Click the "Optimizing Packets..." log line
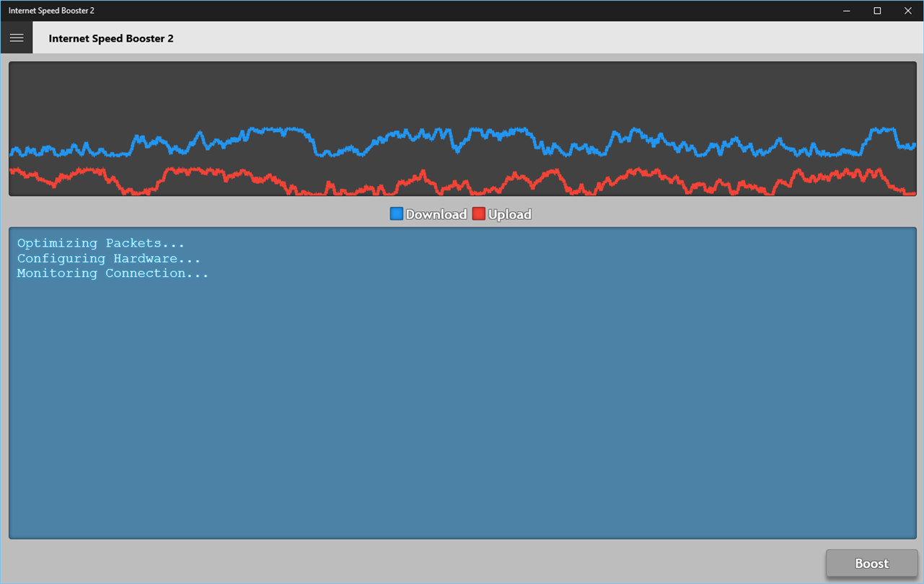 pyautogui.click(x=101, y=244)
